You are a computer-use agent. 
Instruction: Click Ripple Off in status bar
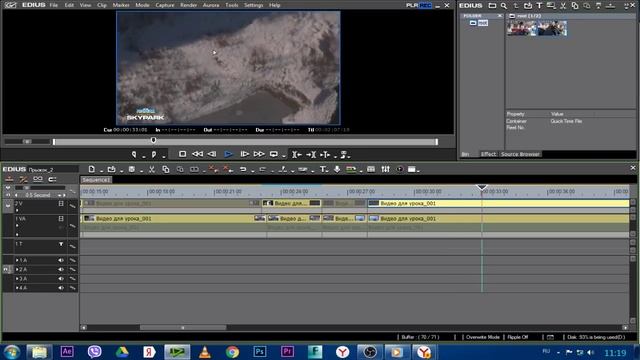click(518, 337)
